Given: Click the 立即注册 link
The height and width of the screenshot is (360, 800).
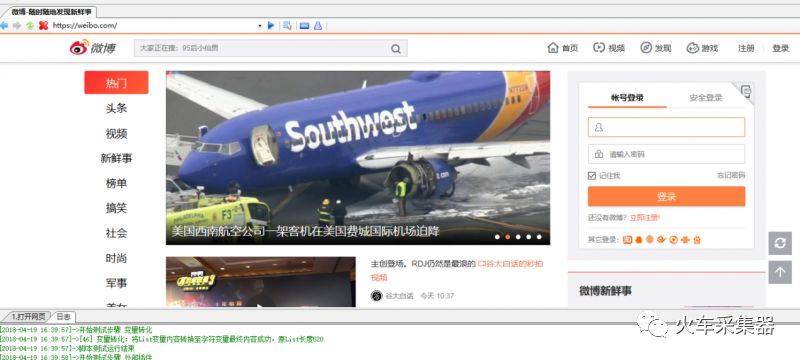Looking at the screenshot, I should pos(644,217).
